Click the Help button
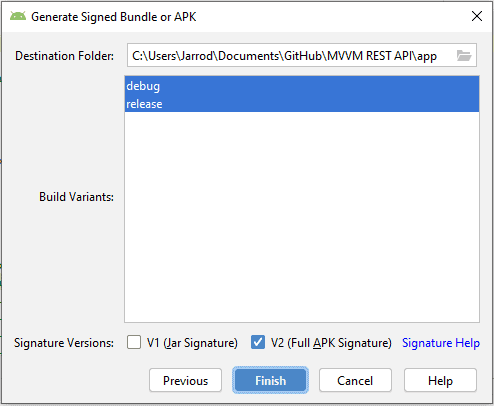 pyautogui.click(x=440, y=380)
